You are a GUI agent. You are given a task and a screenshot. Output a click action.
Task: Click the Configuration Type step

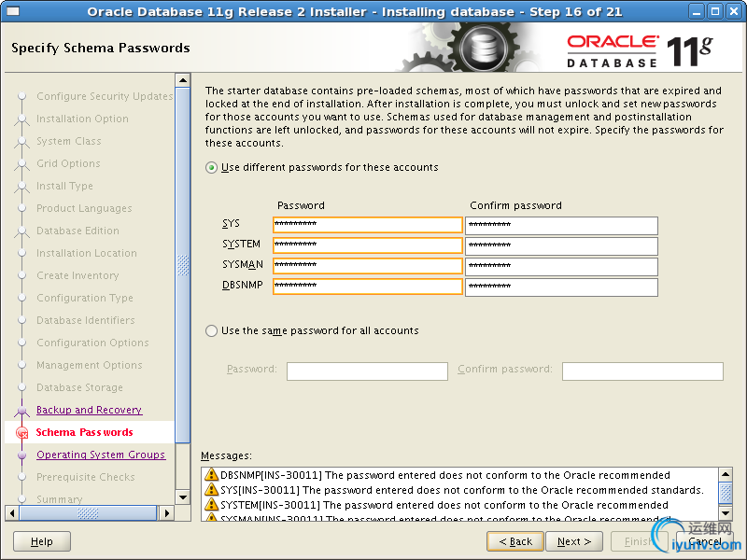click(85, 298)
